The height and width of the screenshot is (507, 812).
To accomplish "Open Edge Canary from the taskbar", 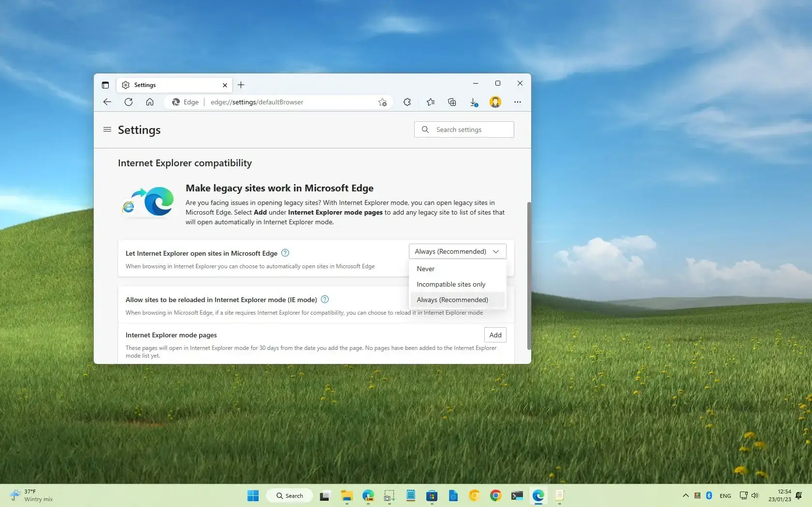I will pos(368,495).
